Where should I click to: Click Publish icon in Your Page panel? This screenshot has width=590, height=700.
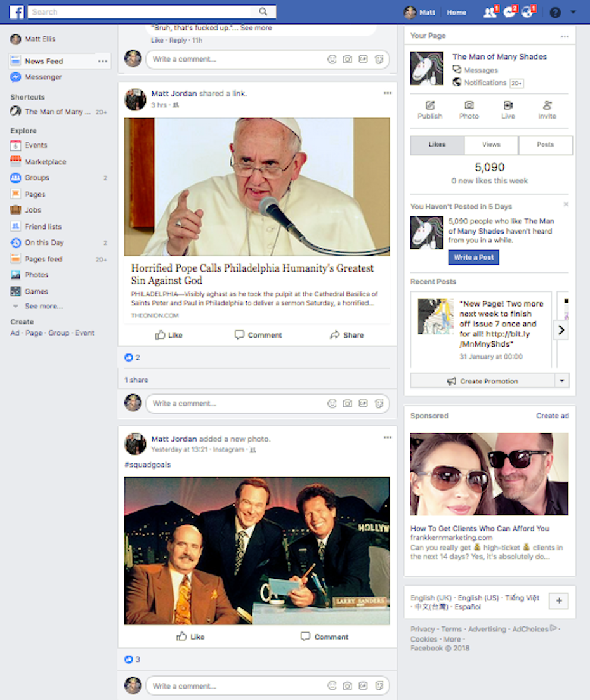(x=429, y=110)
